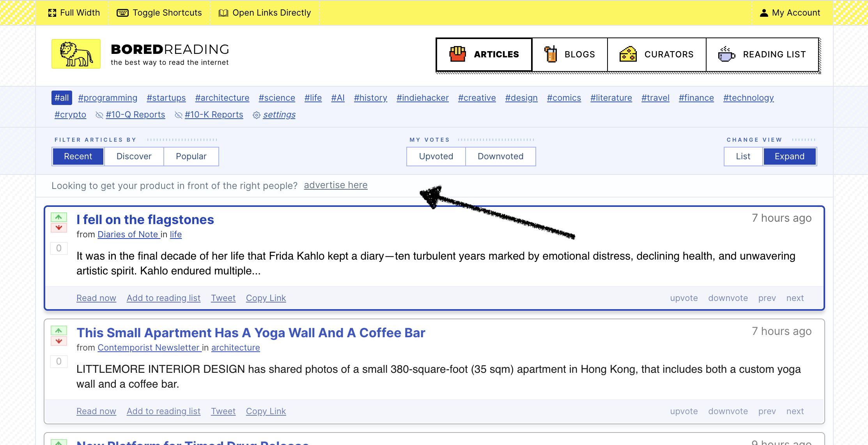Filter articles by Popular
The image size is (868, 445).
coord(191,157)
